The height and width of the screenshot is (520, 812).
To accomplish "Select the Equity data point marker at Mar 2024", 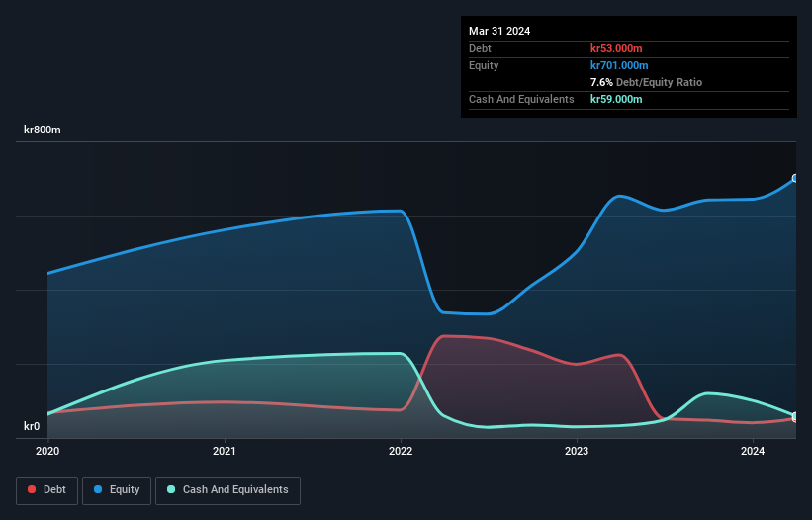I will tap(795, 179).
